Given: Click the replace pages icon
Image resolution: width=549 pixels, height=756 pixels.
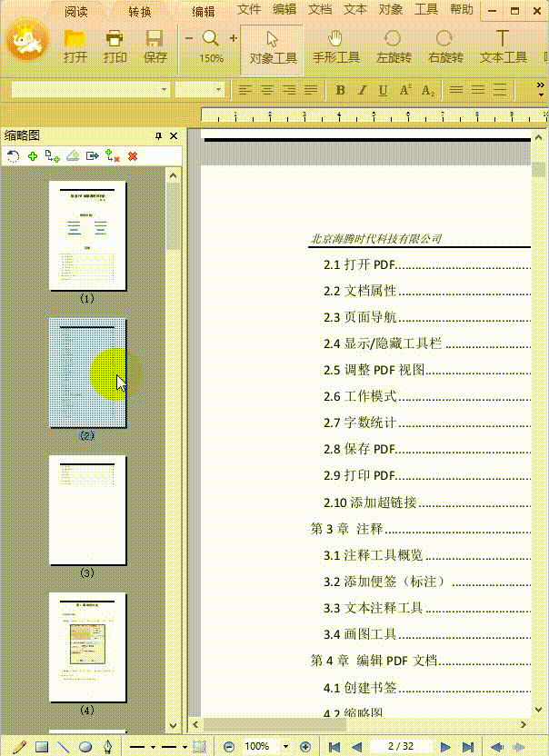Looking at the screenshot, I should tap(113, 156).
